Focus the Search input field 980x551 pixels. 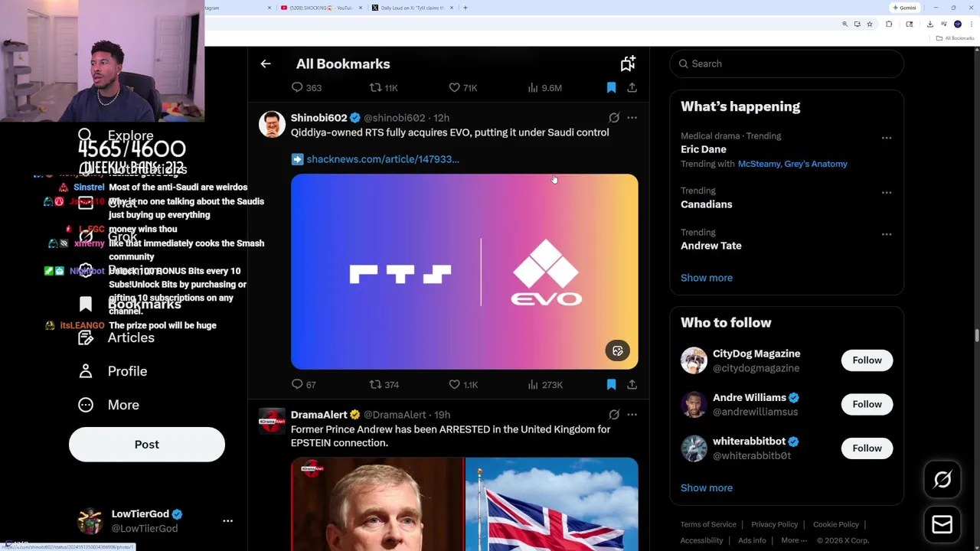click(x=789, y=64)
